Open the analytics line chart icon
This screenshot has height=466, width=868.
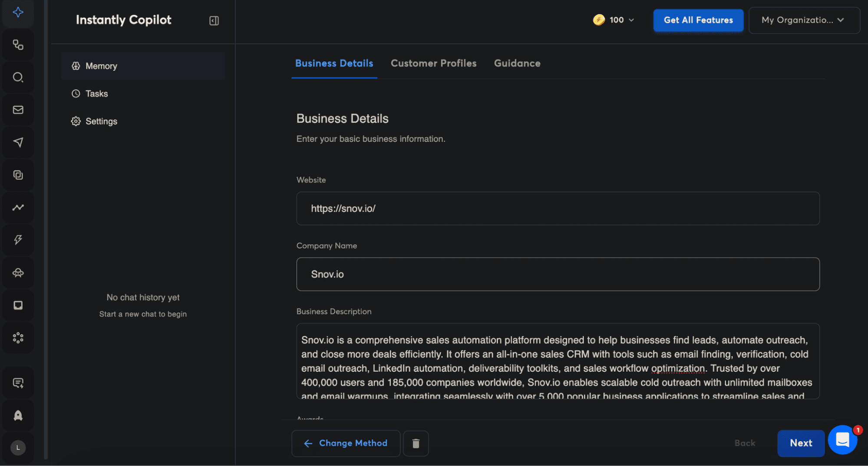pyautogui.click(x=18, y=208)
